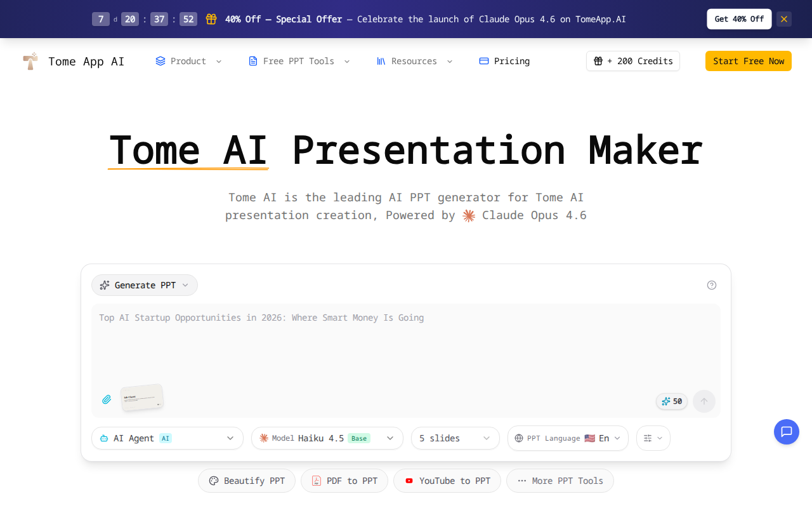Click the Get 40% Off button

pyautogui.click(x=739, y=19)
